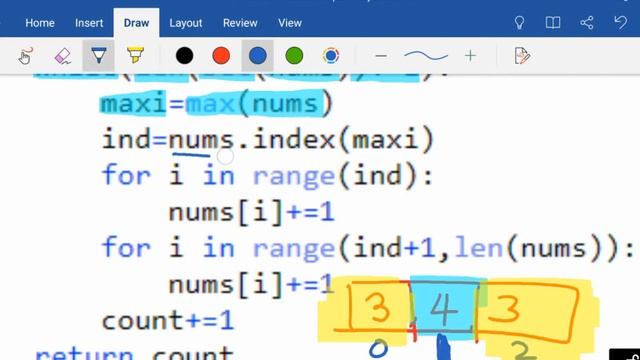
Task: Open the more colors wheel
Action: pos(331,56)
